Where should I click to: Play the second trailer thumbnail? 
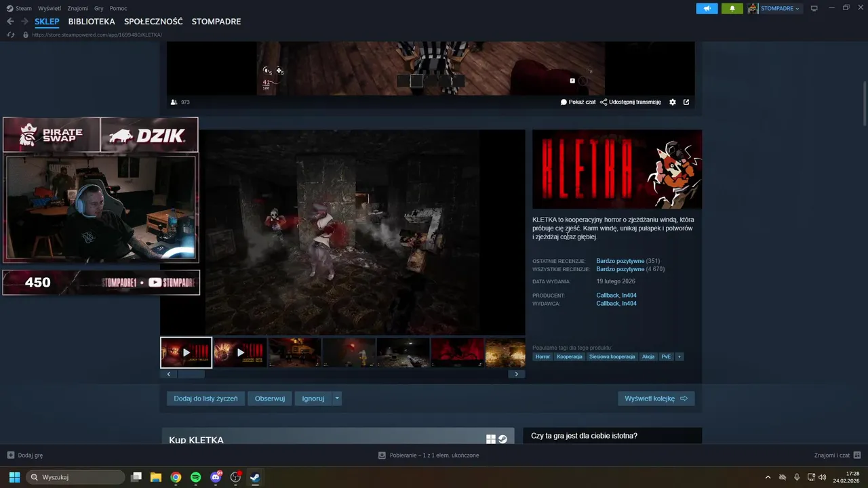[x=240, y=352]
